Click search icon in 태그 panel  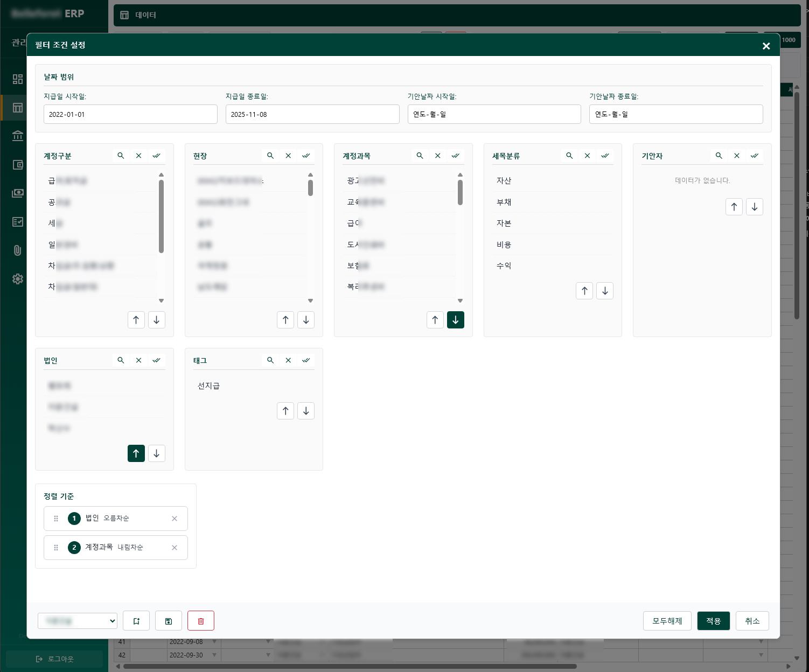(270, 360)
